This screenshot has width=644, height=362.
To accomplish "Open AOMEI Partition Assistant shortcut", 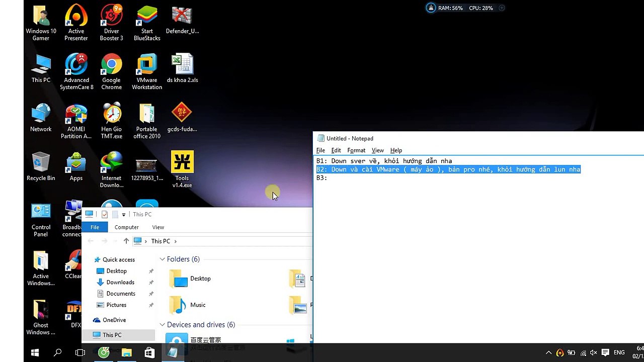I will coord(76,121).
